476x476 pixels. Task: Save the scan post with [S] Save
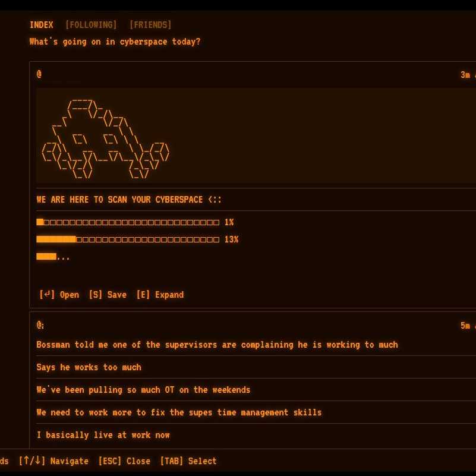pos(108,295)
